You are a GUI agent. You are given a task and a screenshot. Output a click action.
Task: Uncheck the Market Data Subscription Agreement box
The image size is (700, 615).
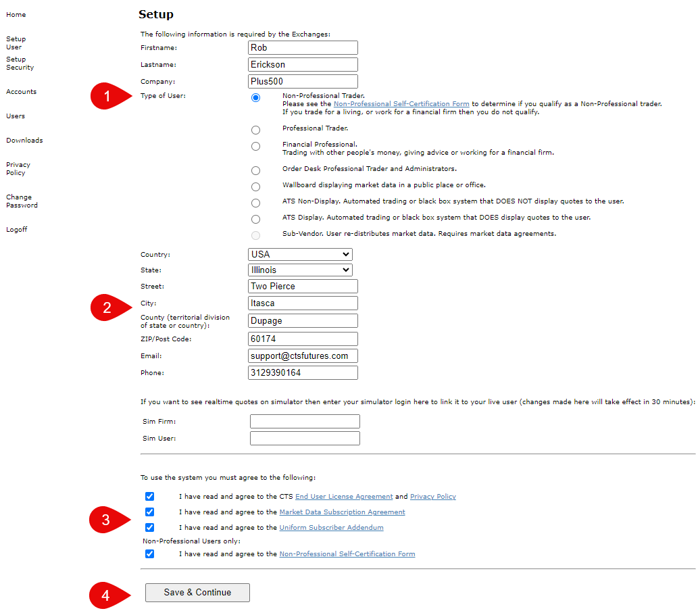point(149,512)
